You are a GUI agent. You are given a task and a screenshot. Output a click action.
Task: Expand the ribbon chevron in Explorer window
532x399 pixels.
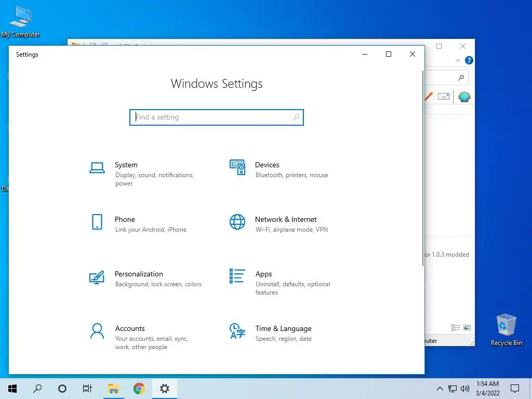pos(457,60)
